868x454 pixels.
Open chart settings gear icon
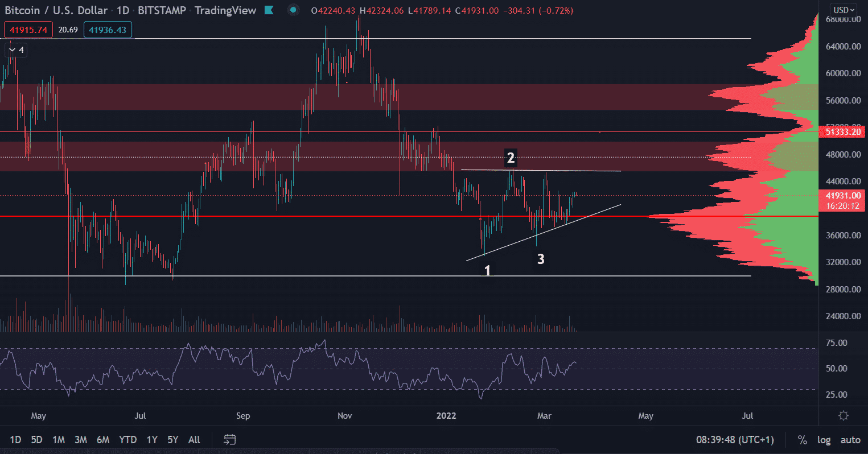(844, 416)
